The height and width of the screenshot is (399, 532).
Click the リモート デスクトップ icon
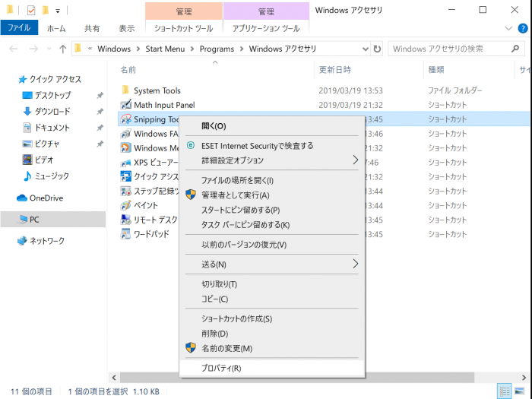pos(125,220)
